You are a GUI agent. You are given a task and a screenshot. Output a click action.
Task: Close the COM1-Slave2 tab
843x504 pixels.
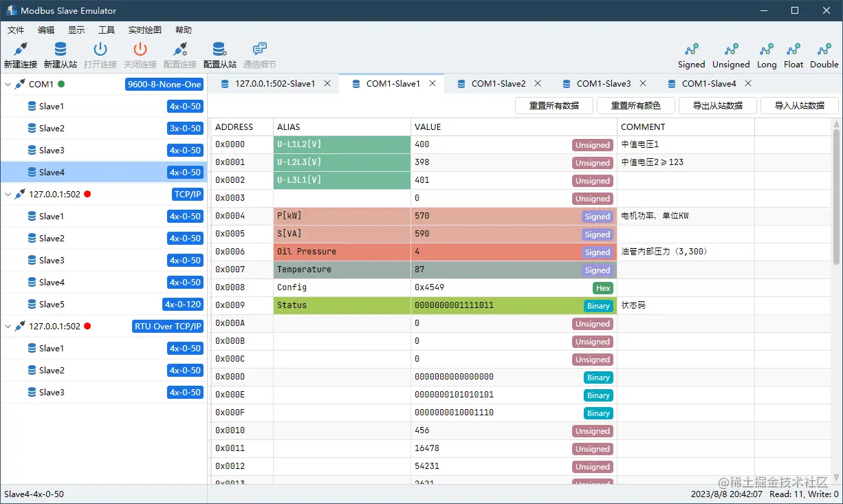click(538, 83)
